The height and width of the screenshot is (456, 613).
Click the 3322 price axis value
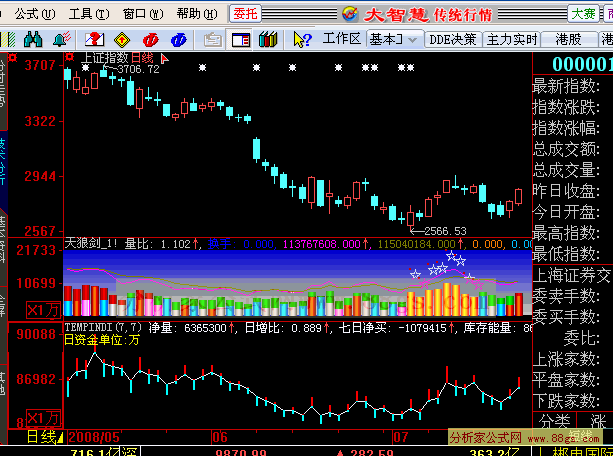[x=40, y=122]
